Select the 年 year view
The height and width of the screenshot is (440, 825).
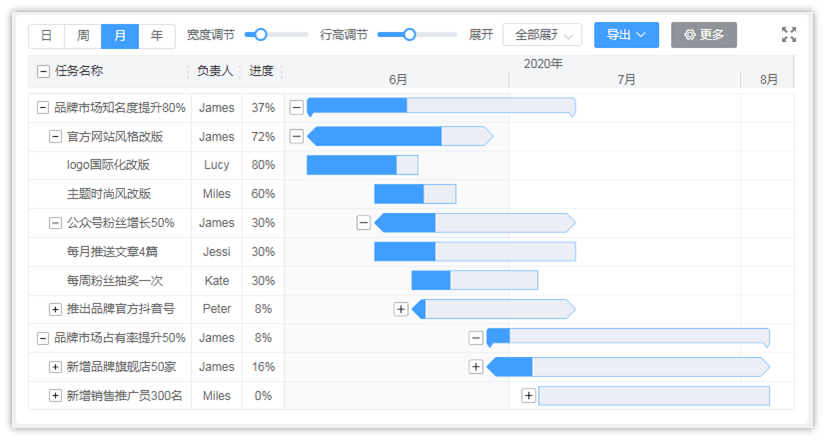(x=156, y=36)
